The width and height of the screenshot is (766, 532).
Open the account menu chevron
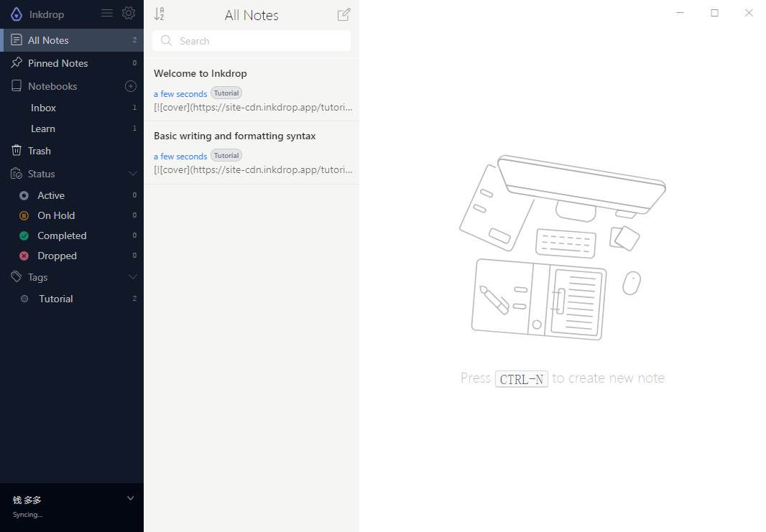[x=131, y=498]
